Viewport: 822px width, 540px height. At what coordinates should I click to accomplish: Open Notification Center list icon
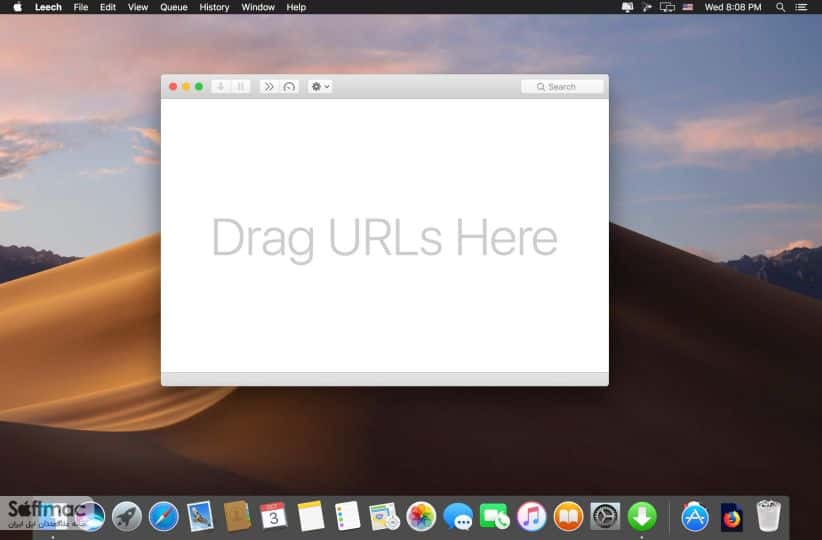[801, 7]
